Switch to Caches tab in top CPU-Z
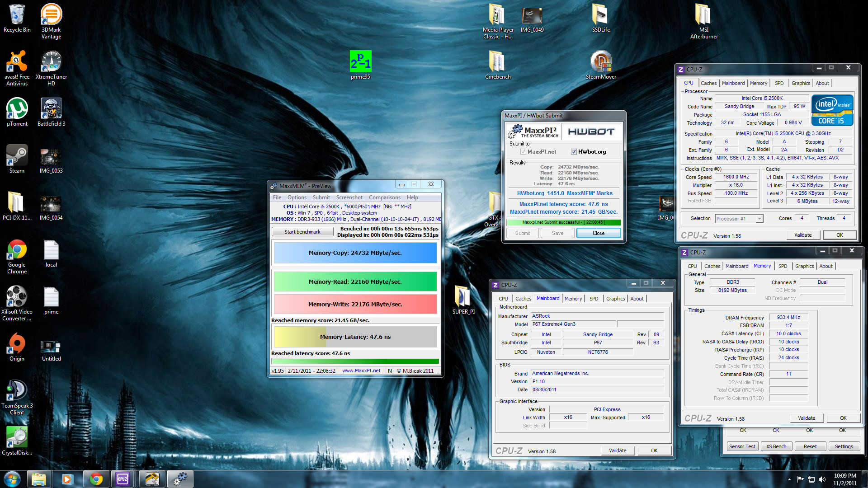The height and width of the screenshot is (488, 868). (x=708, y=83)
